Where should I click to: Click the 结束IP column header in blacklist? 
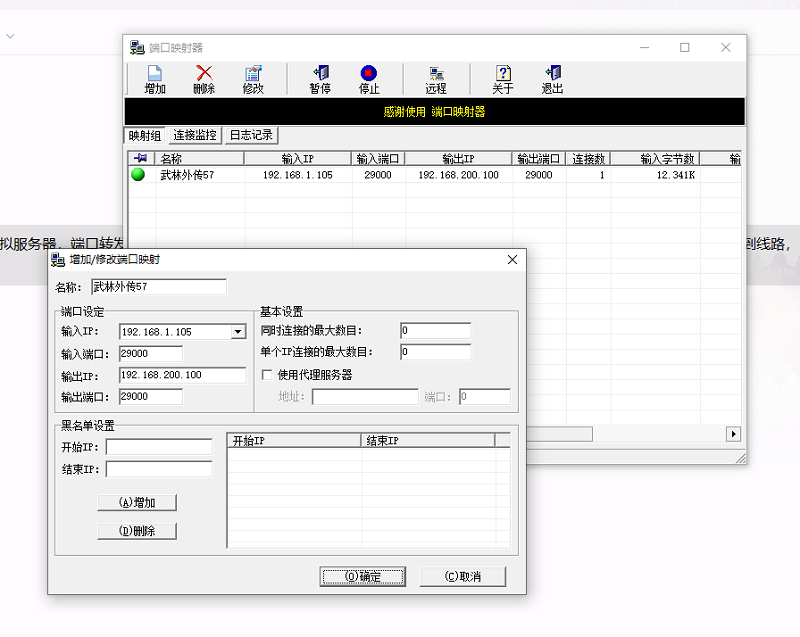click(x=428, y=441)
